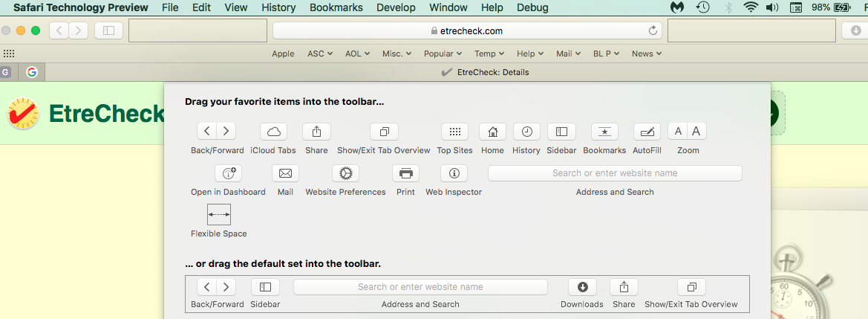Open the Bookmarks menu
The height and width of the screenshot is (319, 868).
click(336, 7)
